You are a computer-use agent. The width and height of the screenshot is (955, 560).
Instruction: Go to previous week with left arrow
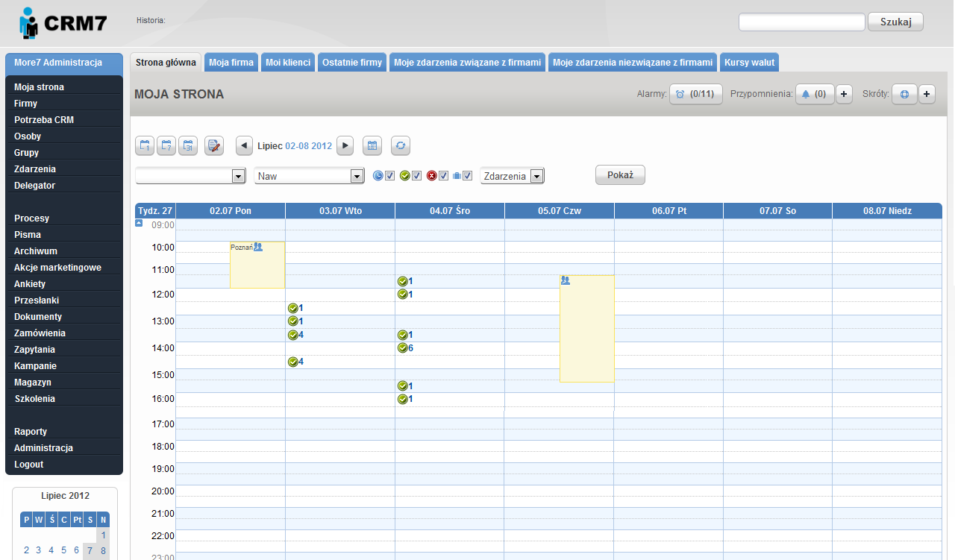pyautogui.click(x=244, y=145)
